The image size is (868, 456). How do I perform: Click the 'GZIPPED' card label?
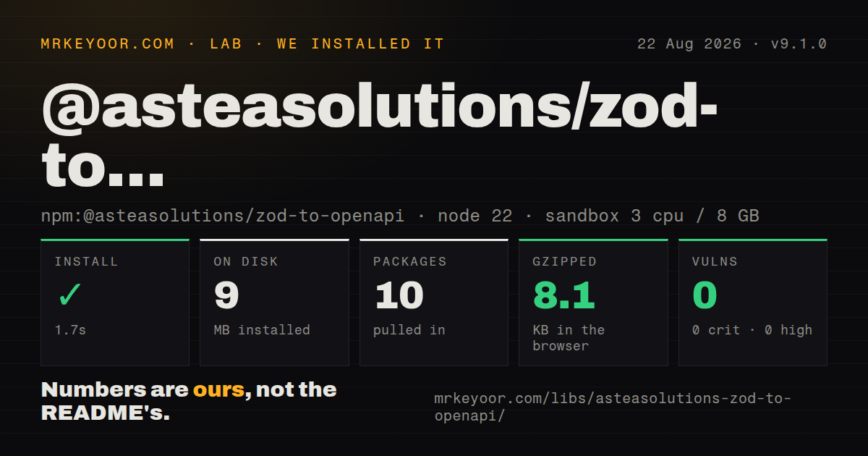pyautogui.click(x=565, y=262)
